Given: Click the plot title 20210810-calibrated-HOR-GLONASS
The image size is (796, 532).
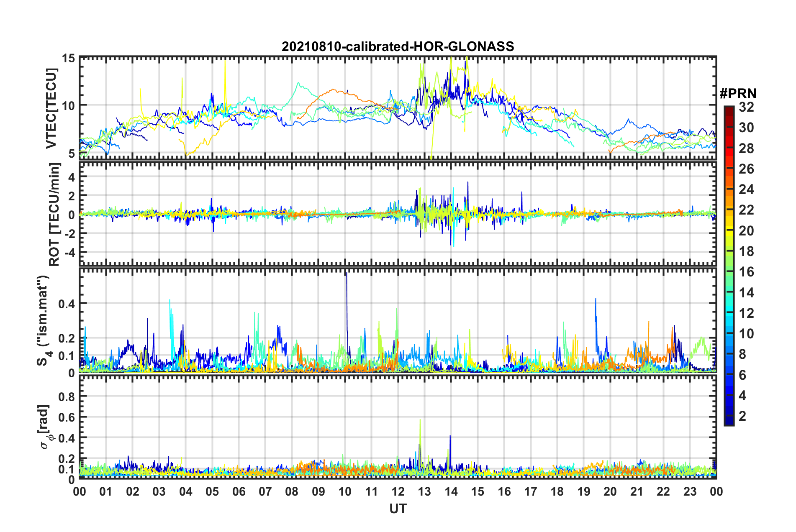Looking at the screenshot, I should pyautogui.click(x=398, y=46).
